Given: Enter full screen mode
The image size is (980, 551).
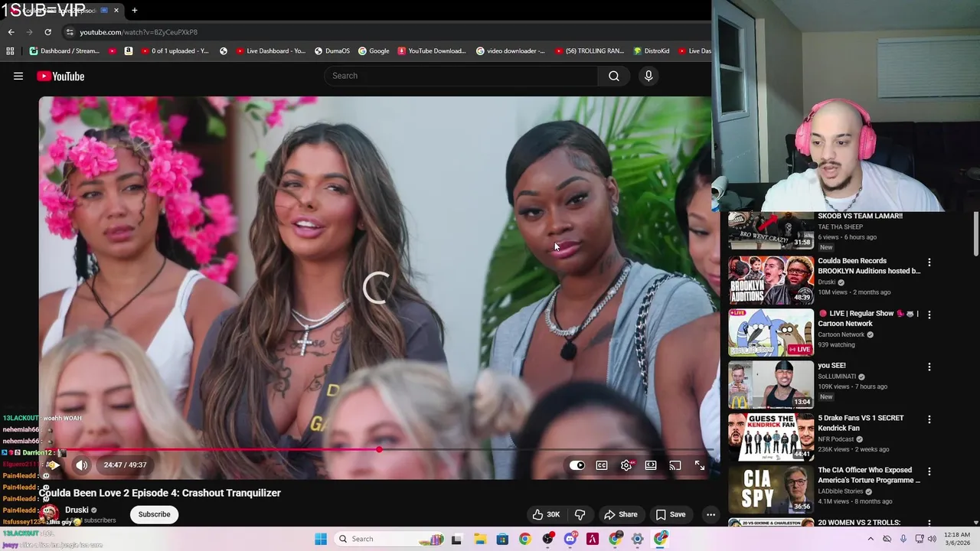Looking at the screenshot, I should pos(700,465).
